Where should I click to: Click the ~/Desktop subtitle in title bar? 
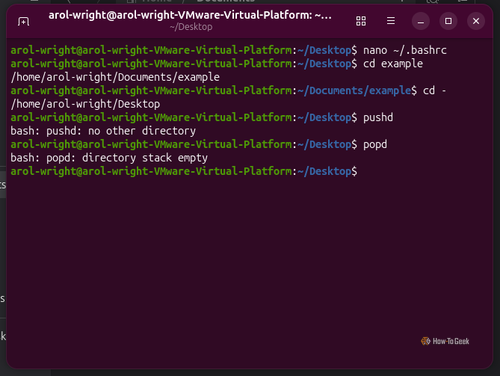(x=191, y=27)
